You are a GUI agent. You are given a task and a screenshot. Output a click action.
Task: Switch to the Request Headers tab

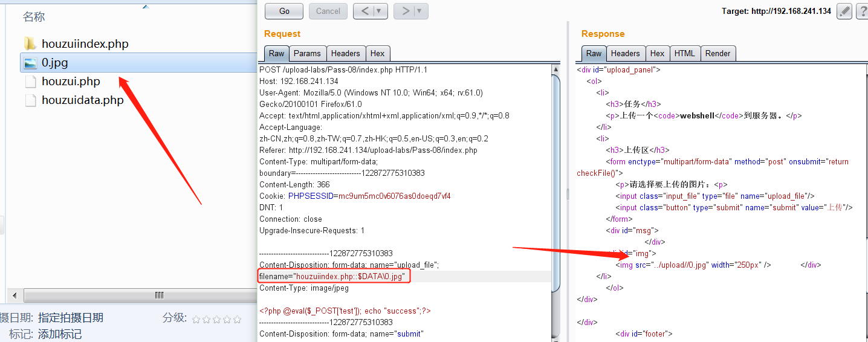[346, 53]
